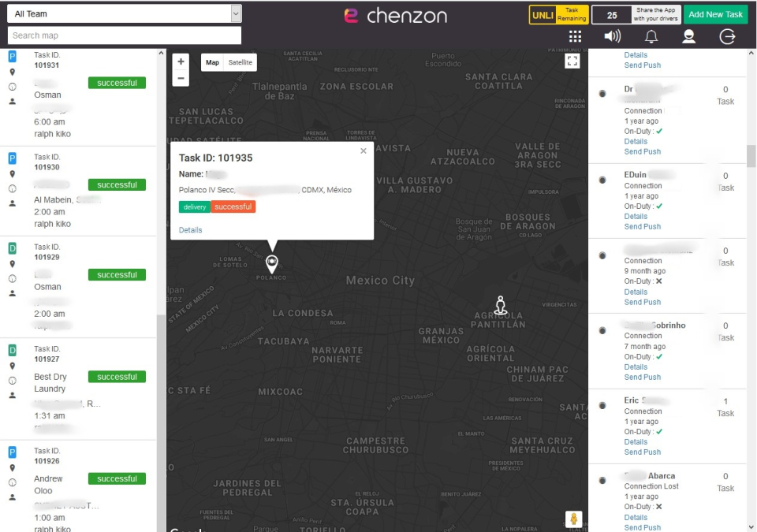
Task: Open Details link for Eric driver
Action: click(636, 441)
